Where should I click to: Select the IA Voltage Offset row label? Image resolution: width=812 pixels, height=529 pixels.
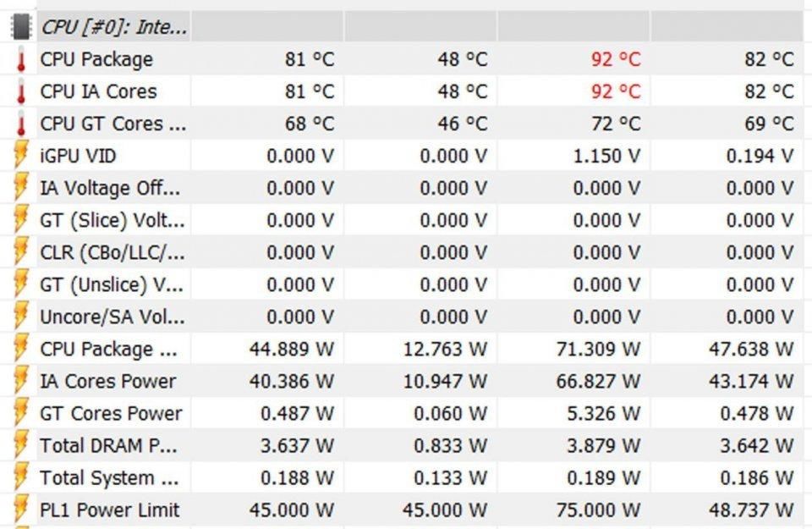(110, 188)
